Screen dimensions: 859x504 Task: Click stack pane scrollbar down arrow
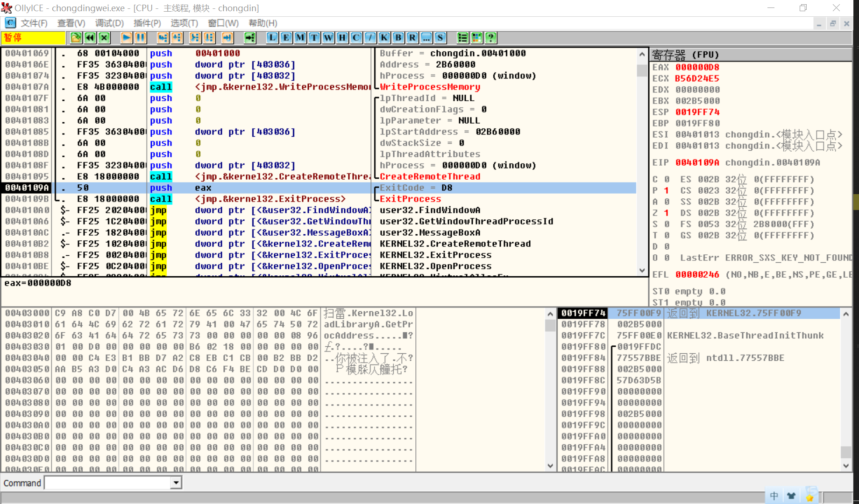pos(846,465)
